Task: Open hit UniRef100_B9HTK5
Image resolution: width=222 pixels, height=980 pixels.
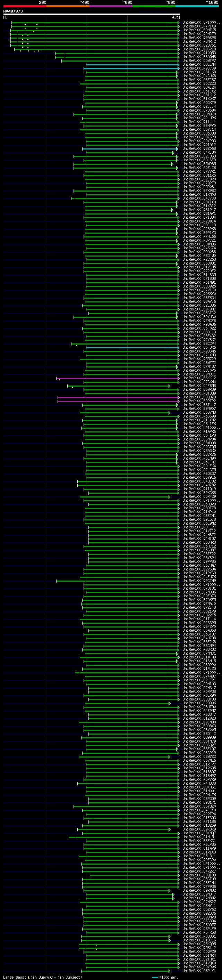Action: click(x=199, y=30)
